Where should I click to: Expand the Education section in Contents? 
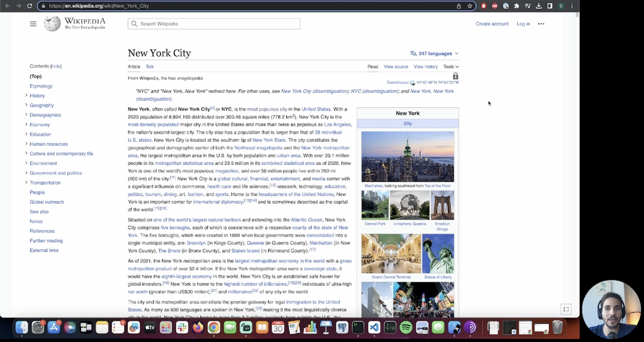click(26, 134)
